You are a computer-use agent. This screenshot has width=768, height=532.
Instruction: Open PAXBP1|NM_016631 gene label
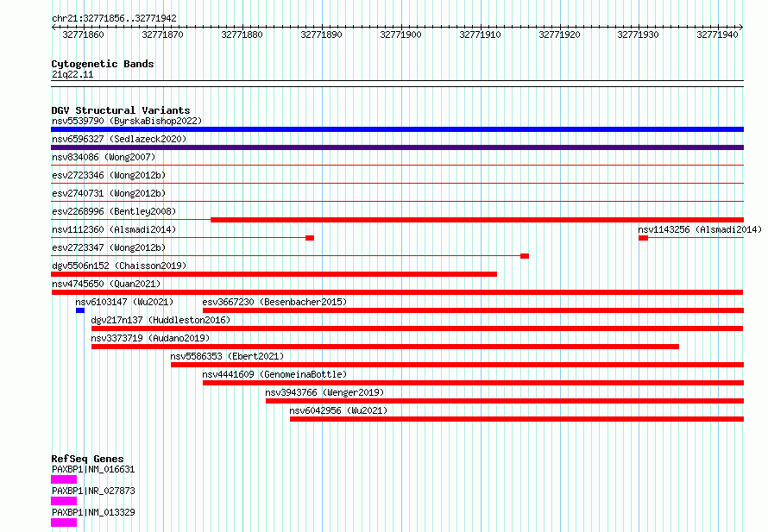coord(93,469)
